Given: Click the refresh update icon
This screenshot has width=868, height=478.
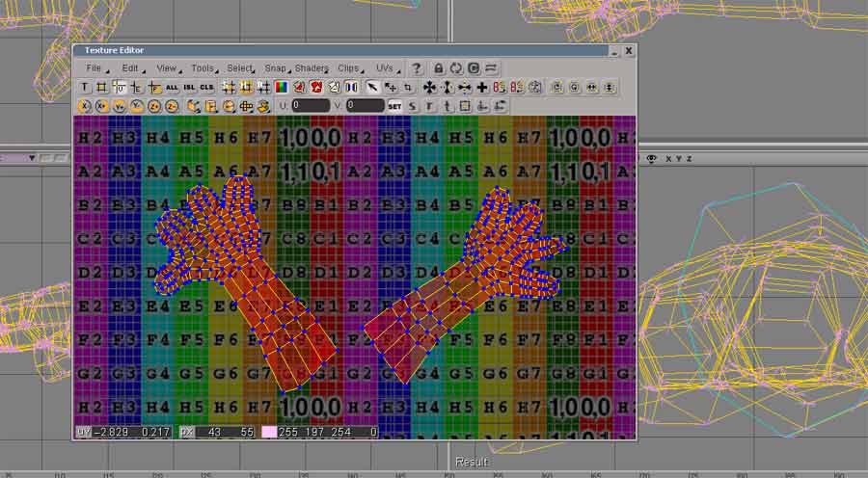Looking at the screenshot, I should click(x=456, y=68).
